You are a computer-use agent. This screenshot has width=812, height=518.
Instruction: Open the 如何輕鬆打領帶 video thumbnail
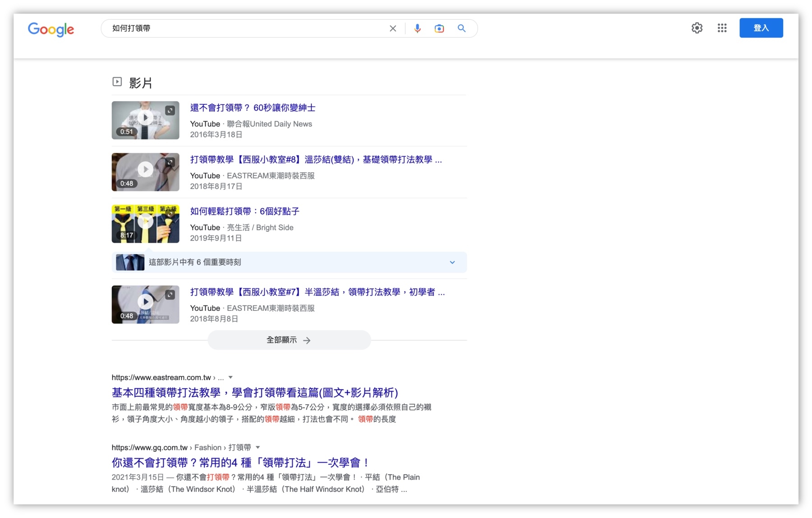coord(145,223)
